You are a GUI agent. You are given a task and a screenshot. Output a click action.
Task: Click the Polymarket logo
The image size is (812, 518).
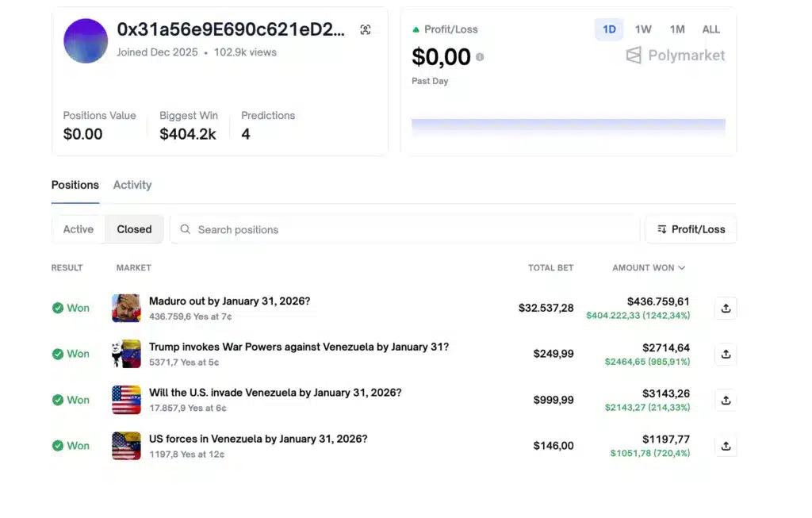pos(676,56)
